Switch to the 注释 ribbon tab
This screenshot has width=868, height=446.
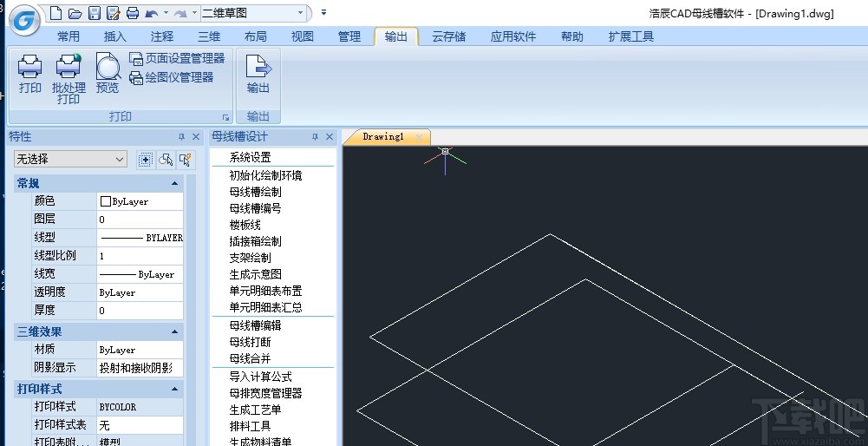[x=161, y=36]
